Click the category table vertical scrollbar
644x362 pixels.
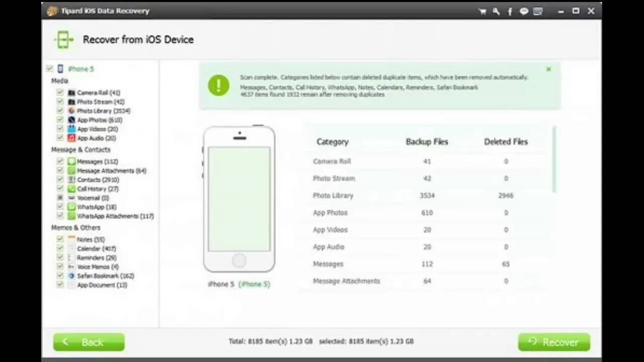(554, 159)
